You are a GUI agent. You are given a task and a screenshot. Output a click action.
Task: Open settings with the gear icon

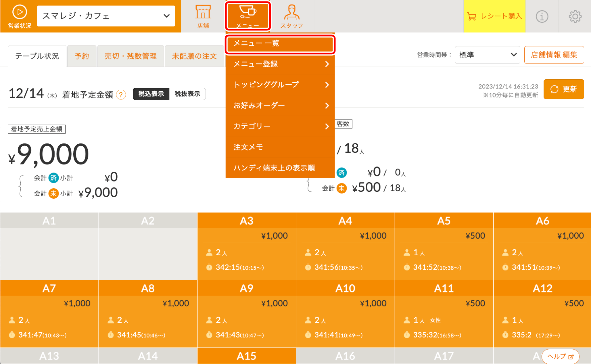coord(575,16)
